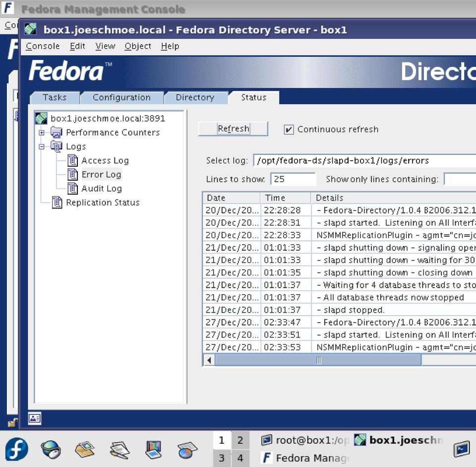Open the Object menu

click(x=138, y=46)
